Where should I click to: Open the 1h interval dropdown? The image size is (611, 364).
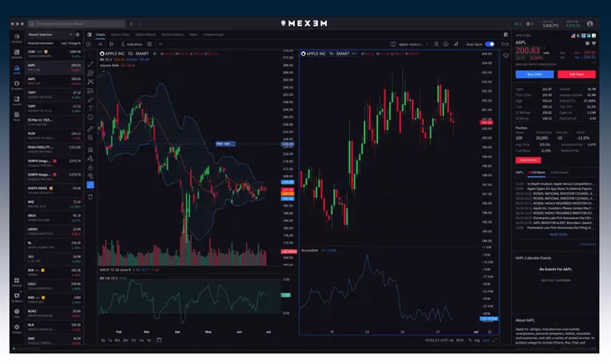(101, 45)
